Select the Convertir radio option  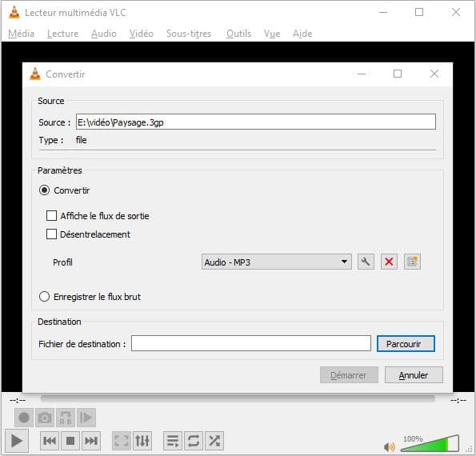44,190
